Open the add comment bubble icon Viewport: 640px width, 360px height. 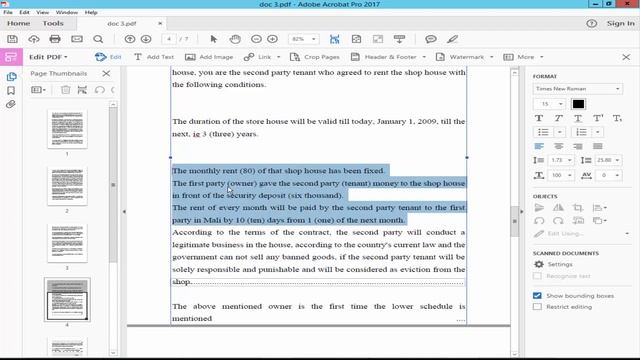coord(431,39)
